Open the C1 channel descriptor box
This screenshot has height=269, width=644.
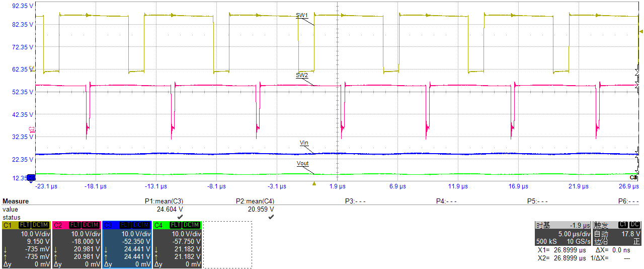coord(26,244)
